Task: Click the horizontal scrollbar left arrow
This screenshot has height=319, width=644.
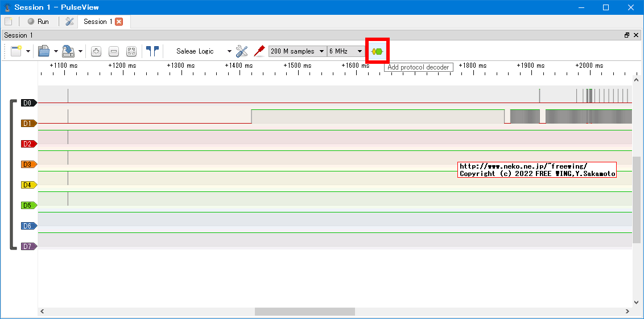Action: 42,311
